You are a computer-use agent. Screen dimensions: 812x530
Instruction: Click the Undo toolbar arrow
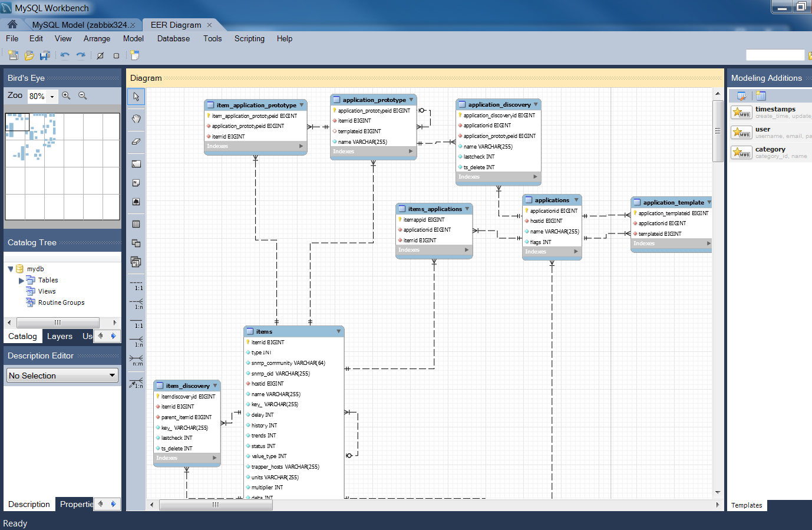[x=65, y=55]
